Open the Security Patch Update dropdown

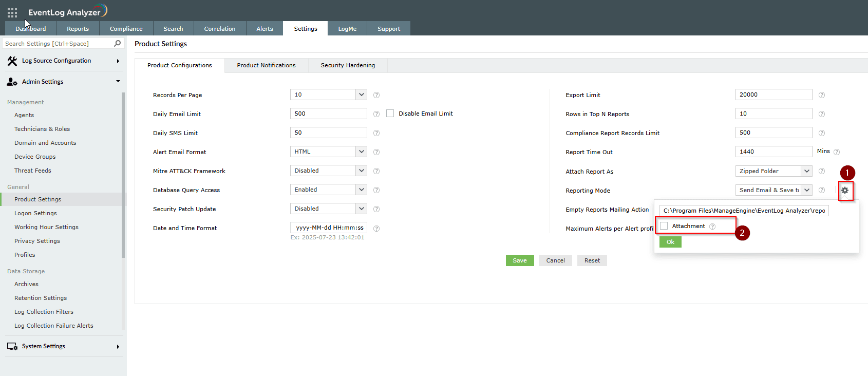(x=328, y=209)
